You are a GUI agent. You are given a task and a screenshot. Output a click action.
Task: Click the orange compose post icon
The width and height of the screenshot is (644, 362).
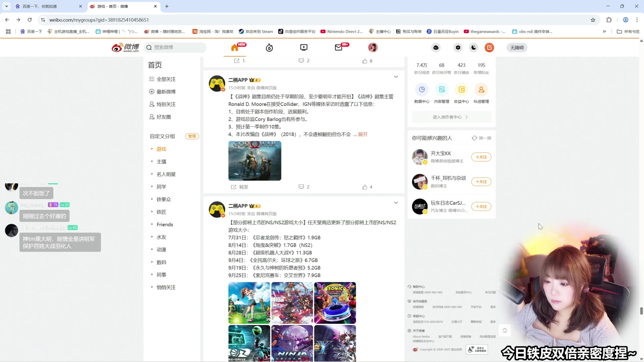click(489, 48)
